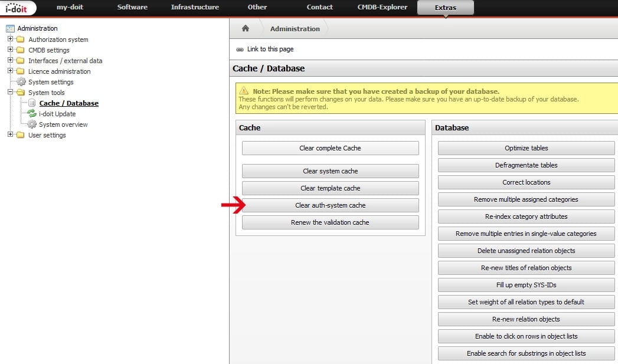The height and width of the screenshot is (364, 618).
Task: Expand the CMDB settings node
Action: tap(10, 50)
